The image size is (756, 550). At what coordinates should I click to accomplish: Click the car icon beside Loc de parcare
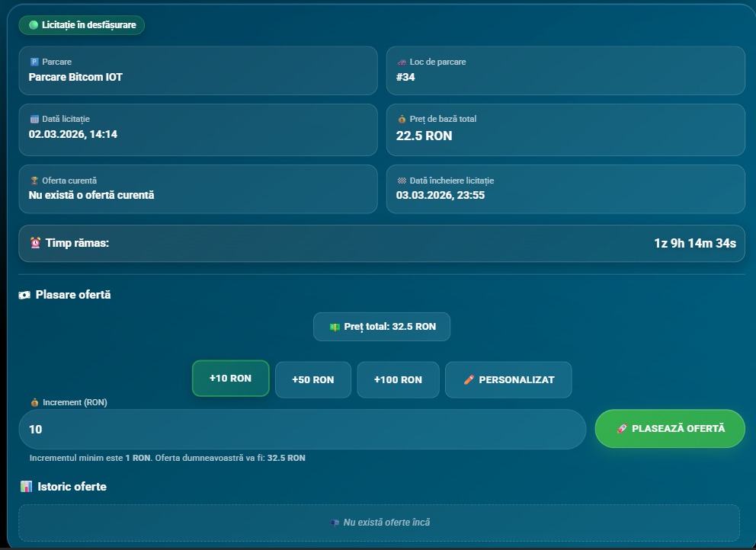pyautogui.click(x=402, y=62)
